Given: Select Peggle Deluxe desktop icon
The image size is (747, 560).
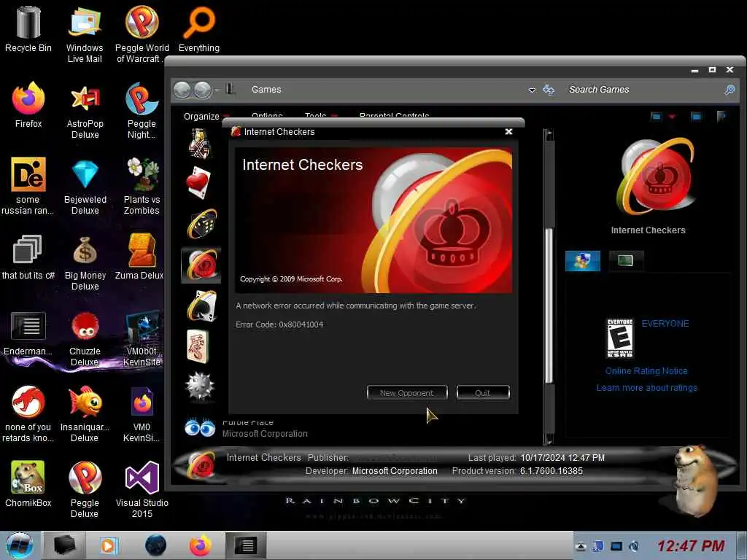Looking at the screenshot, I should coord(85,489).
